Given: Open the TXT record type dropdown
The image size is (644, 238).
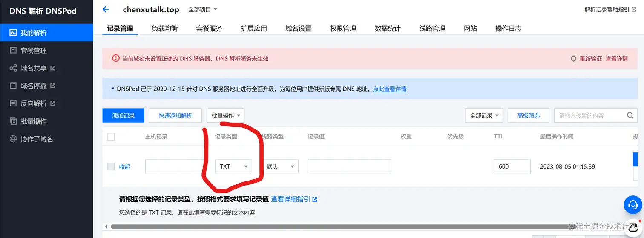Looking at the screenshot, I should tap(233, 166).
